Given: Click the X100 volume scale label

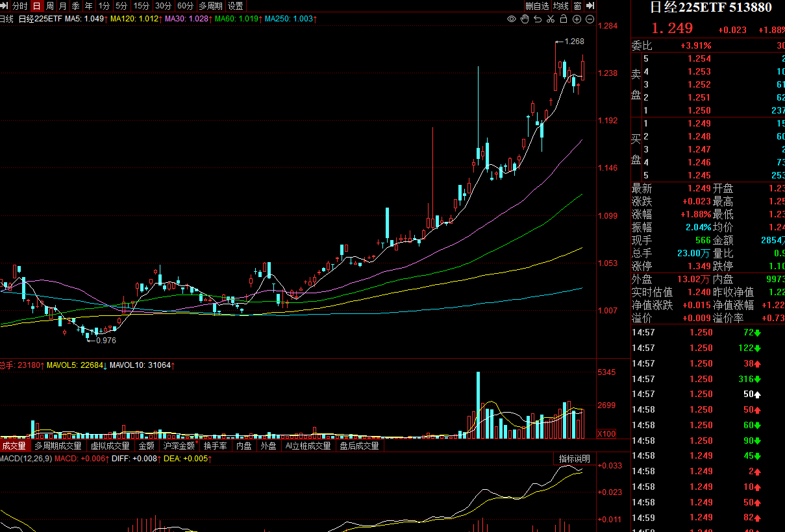Looking at the screenshot, I should point(606,433).
